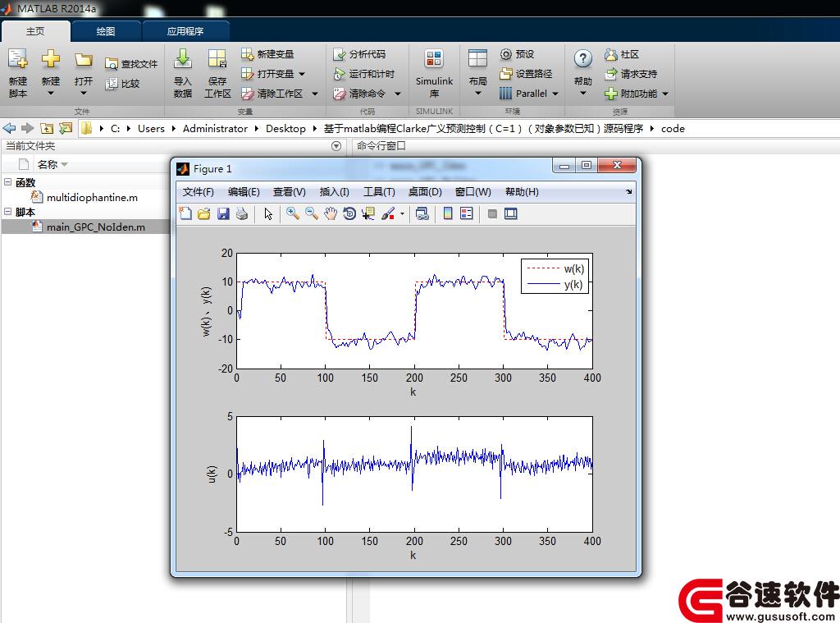Expand Add-Ons (附加功能) dropdown
The width and height of the screenshot is (840, 623).
click(x=664, y=94)
